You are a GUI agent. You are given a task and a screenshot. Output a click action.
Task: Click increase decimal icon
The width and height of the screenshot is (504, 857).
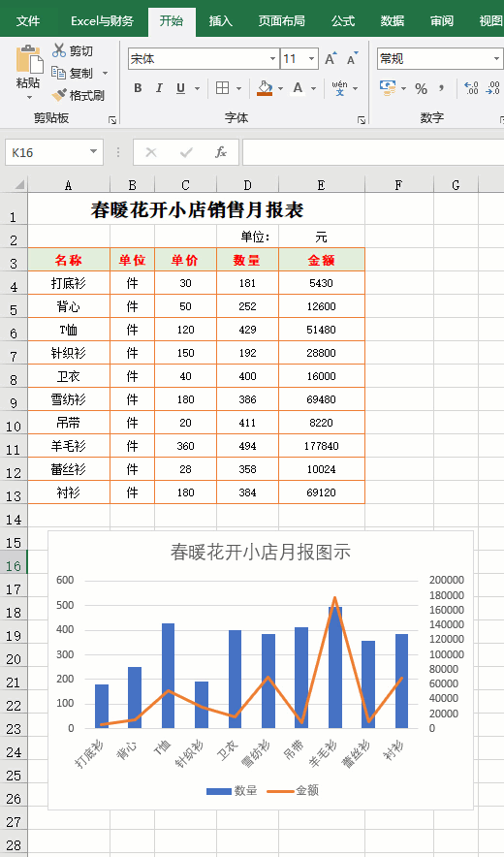(x=471, y=88)
